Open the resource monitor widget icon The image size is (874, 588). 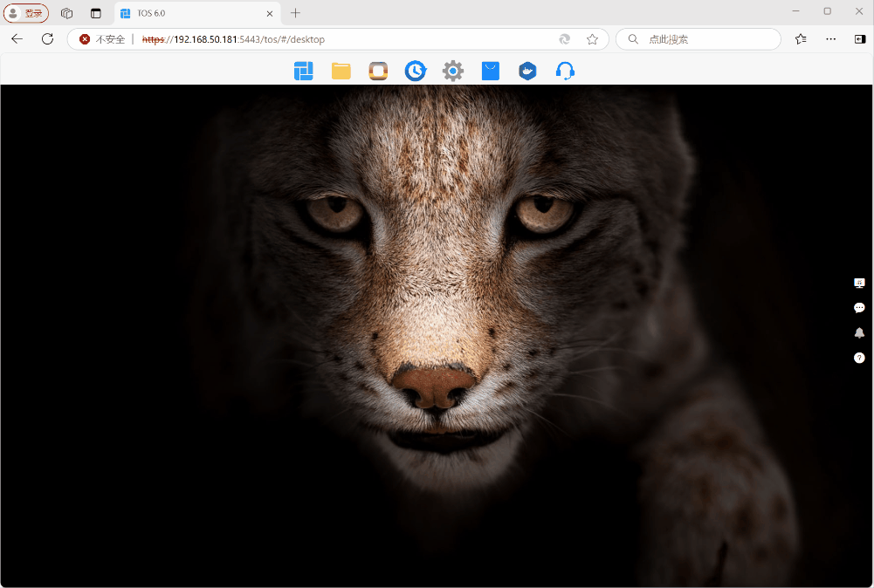pyautogui.click(x=859, y=283)
